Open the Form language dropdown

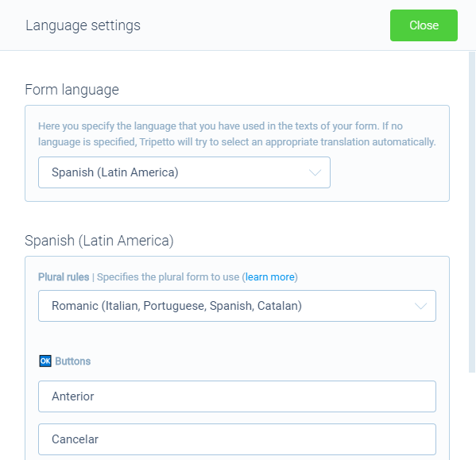(184, 172)
